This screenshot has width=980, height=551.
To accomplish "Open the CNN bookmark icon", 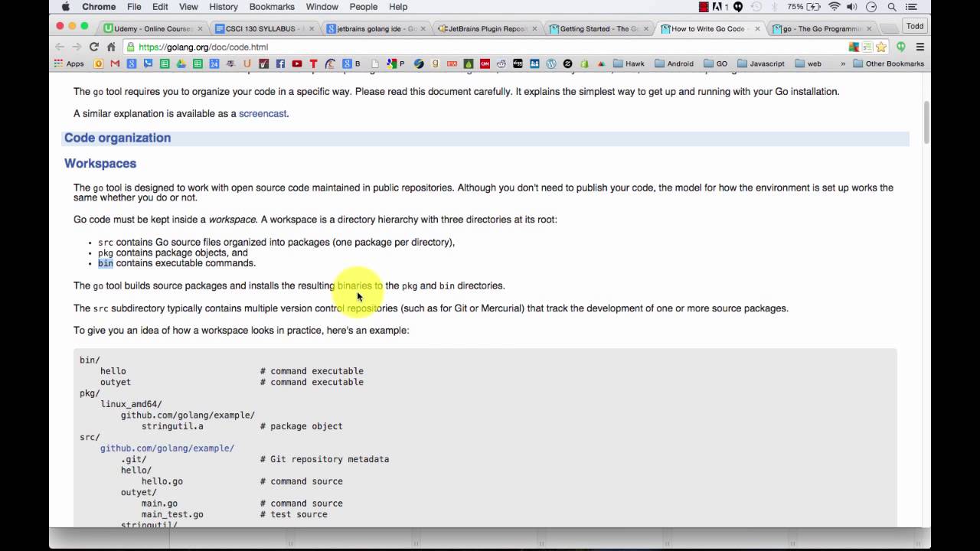I will coord(485,64).
